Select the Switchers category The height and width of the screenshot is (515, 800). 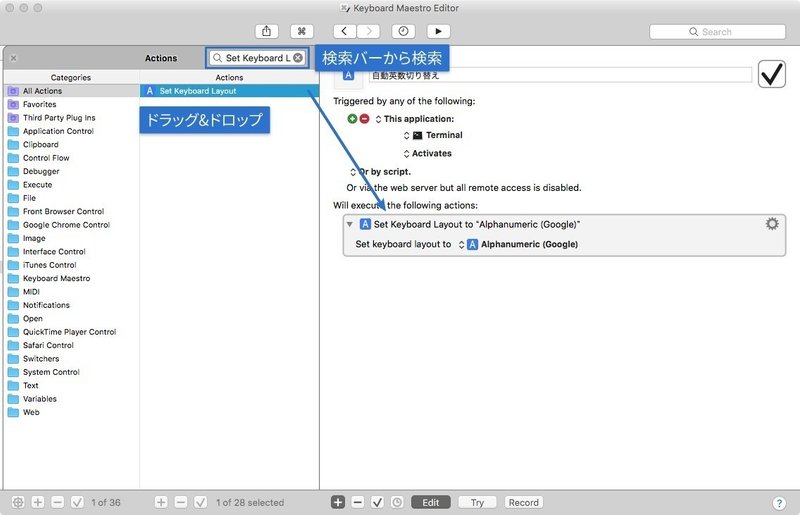click(72, 359)
